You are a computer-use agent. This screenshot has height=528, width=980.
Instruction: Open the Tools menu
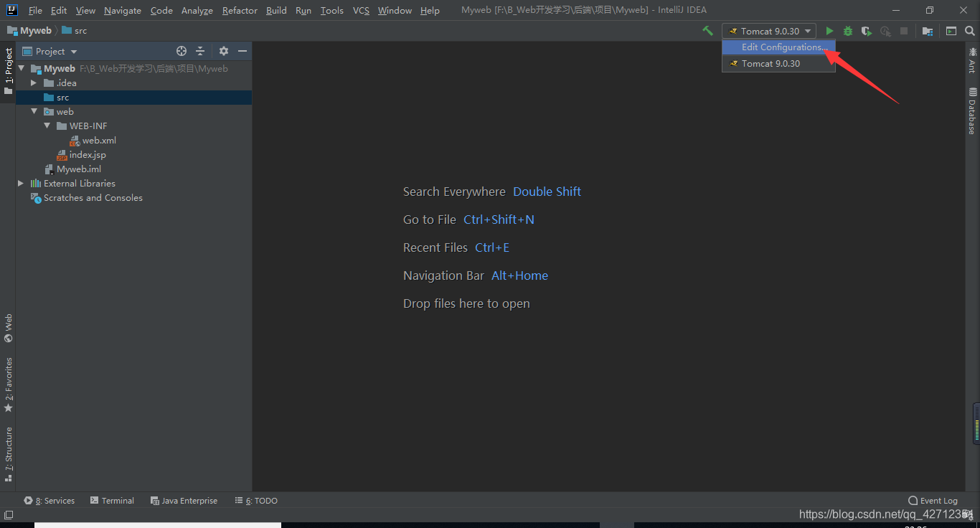[331, 11]
